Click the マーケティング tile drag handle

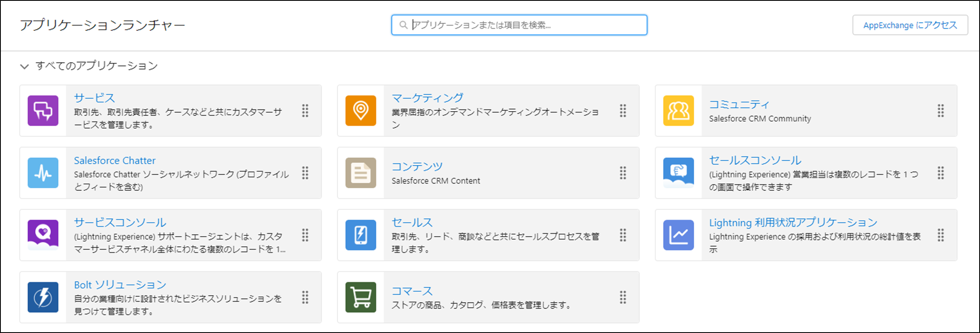click(x=623, y=111)
